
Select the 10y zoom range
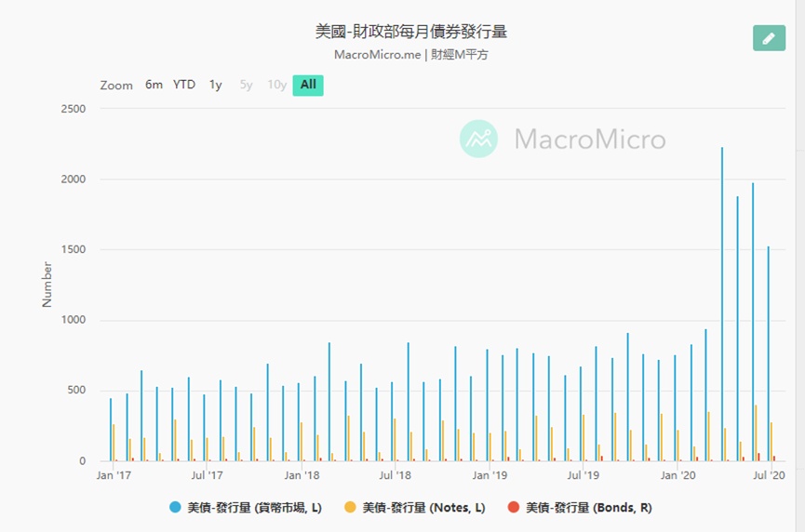[277, 85]
